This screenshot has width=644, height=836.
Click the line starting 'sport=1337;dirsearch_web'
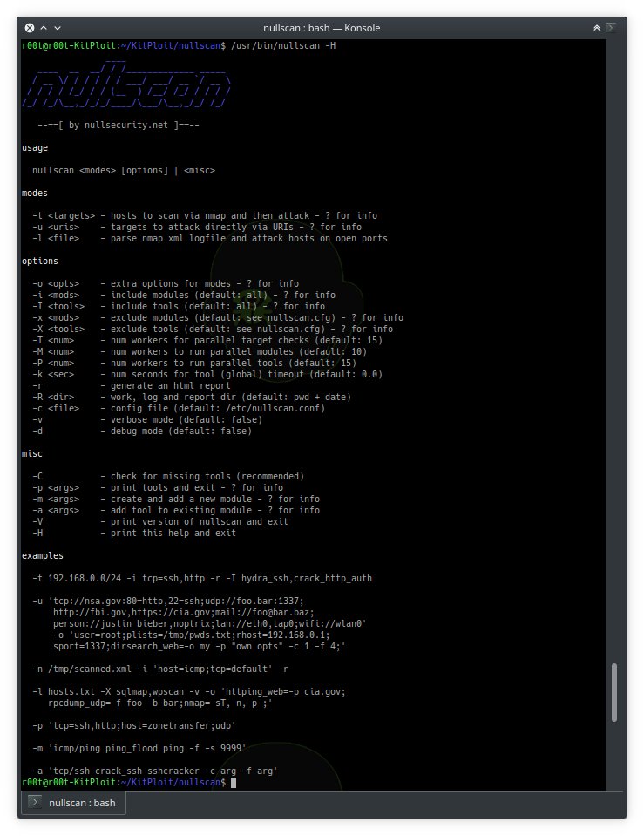[200, 646]
